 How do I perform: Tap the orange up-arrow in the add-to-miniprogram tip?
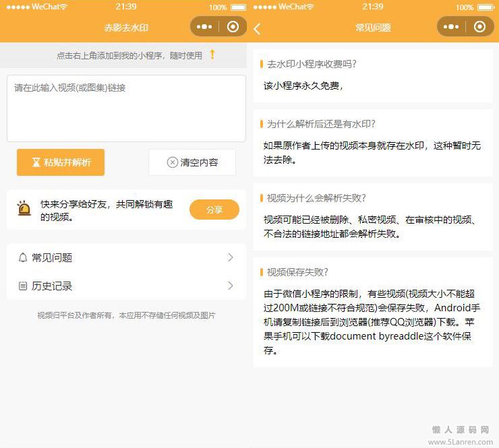[212, 55]
